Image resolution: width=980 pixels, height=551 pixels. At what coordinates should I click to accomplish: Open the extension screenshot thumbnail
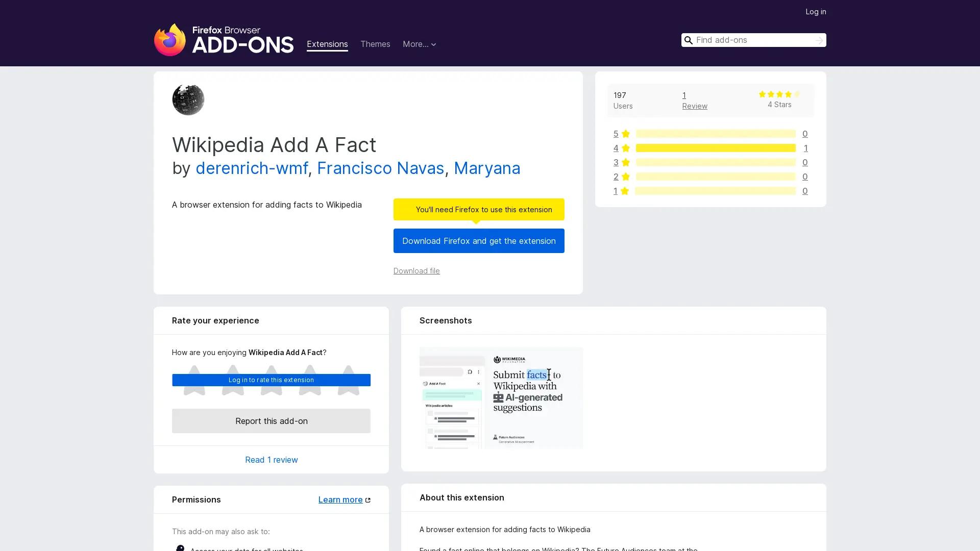pyautogui.click(x=502, y=398)
